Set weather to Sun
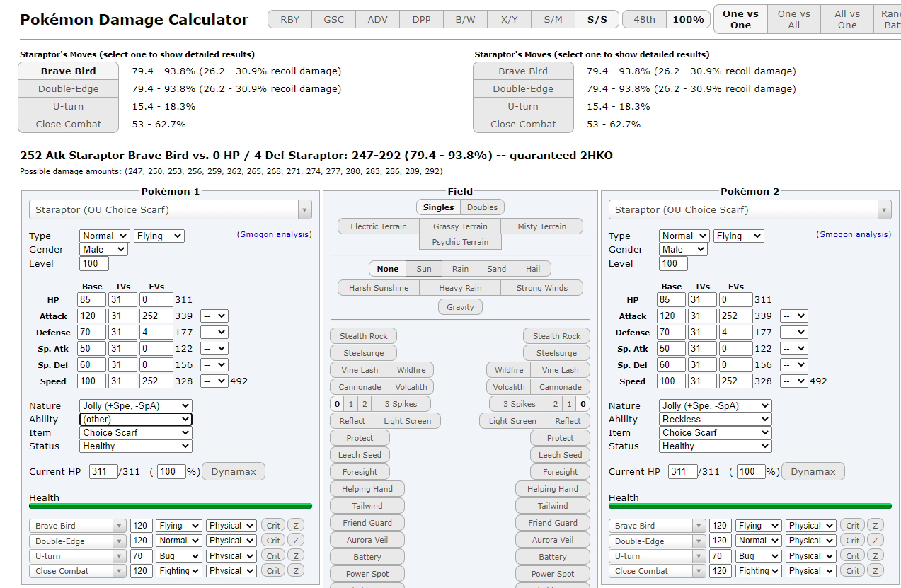901x588 pixels. tap(424, 269)
